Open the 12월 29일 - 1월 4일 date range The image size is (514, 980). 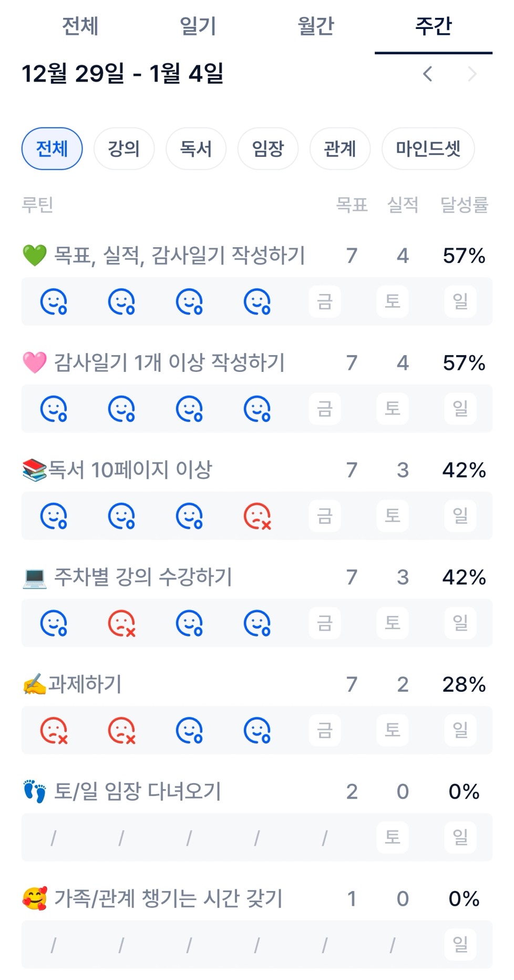click(122, 74)
